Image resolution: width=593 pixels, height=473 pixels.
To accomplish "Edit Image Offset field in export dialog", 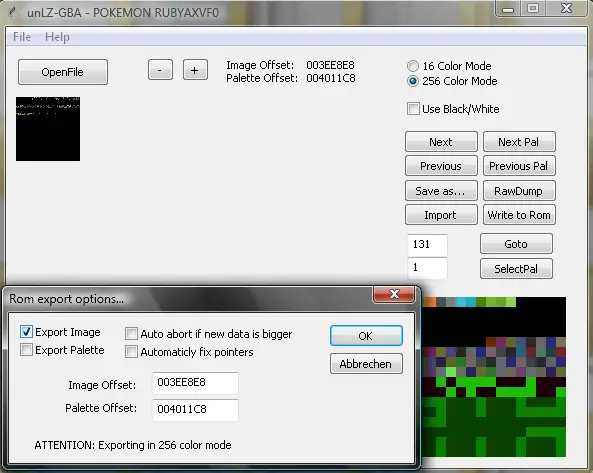I will click(x=195, y=383).
